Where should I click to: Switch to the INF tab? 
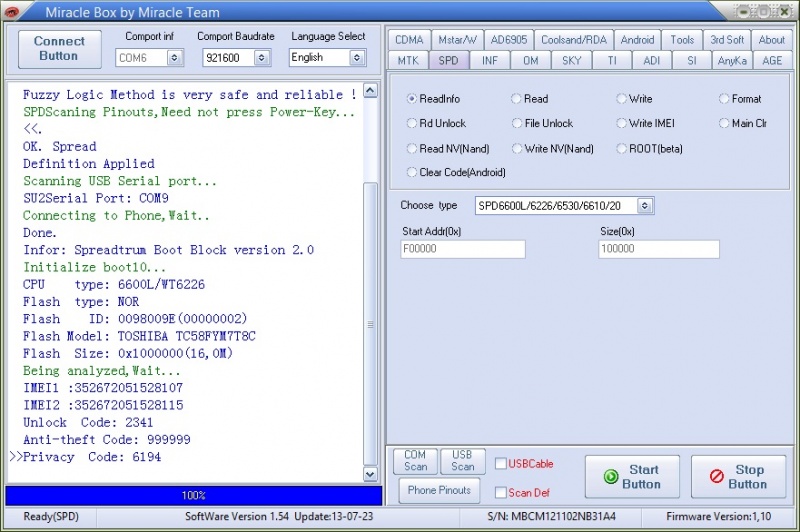pos(490,60)
